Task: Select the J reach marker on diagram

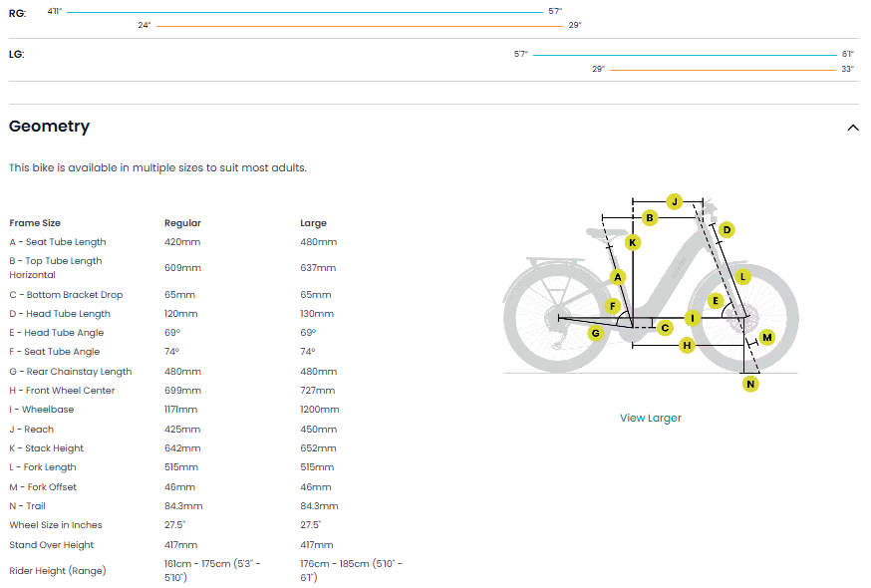Action: tap(674, 201)
